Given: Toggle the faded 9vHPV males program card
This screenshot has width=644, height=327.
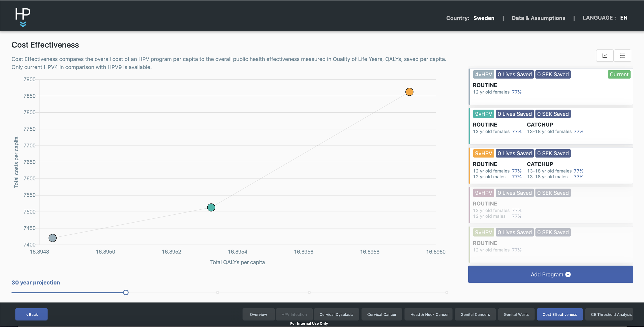Looking at the screenshot, I should (x=550, y=205).
